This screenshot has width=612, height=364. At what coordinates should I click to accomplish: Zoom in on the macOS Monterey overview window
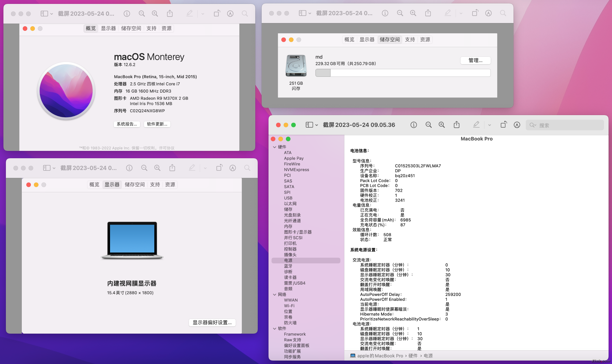point(155,14)
